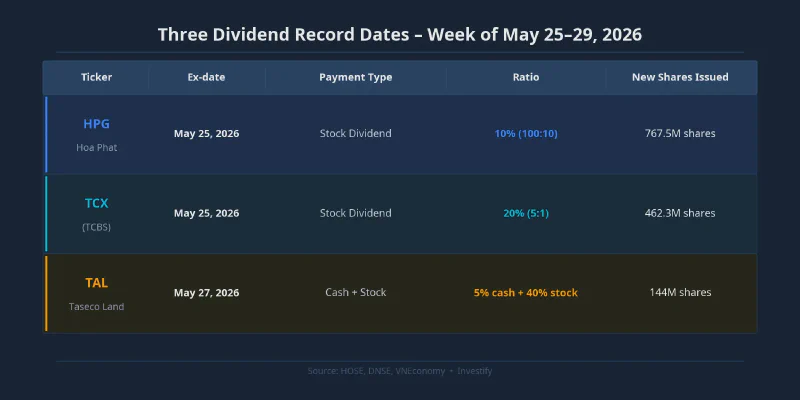Click the Taseco Land company name

point(96,307)
